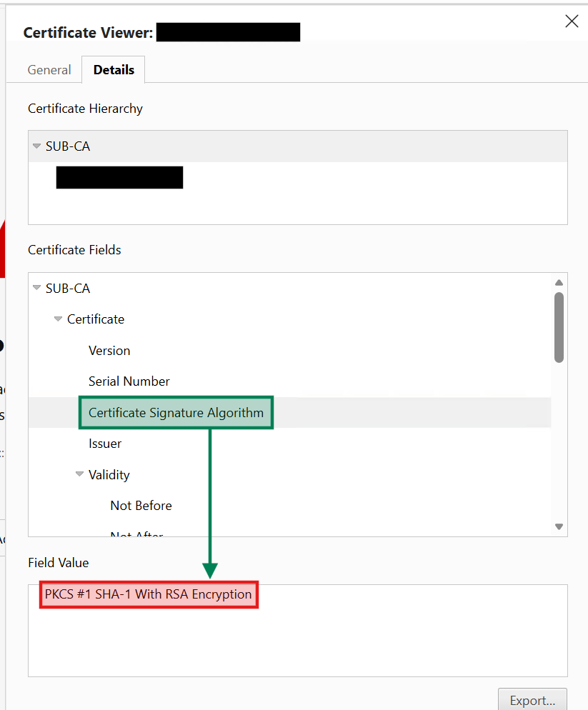Switch to the Details tab

tap(112, 69)
